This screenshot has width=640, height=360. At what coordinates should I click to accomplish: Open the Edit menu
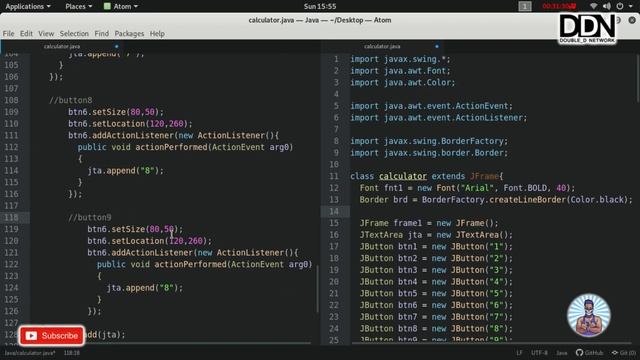(x=26, y=33)
